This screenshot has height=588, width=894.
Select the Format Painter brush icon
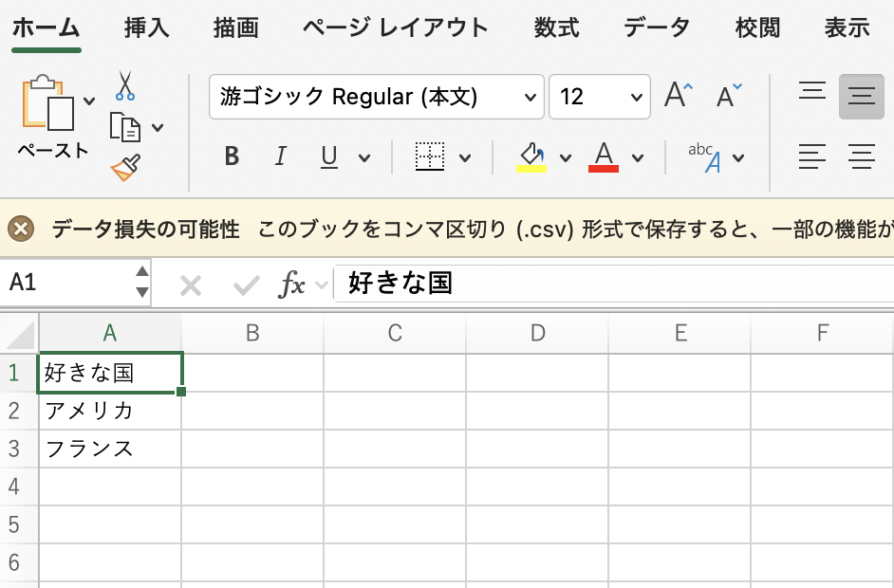125,168
